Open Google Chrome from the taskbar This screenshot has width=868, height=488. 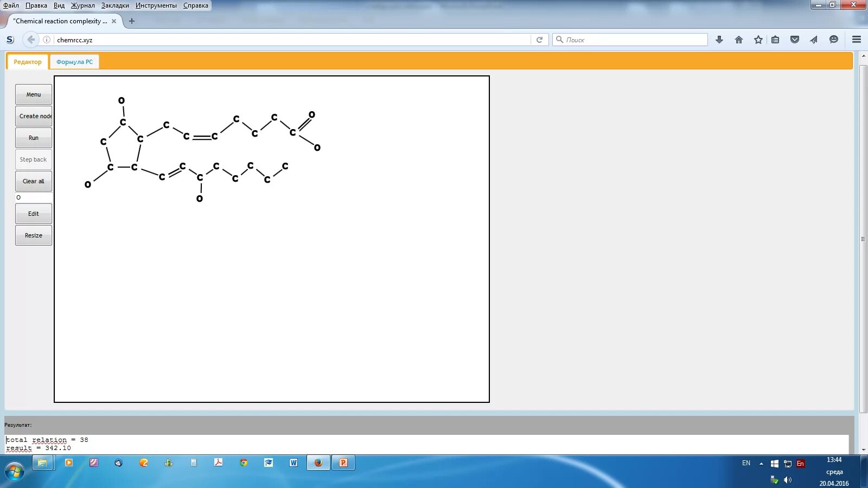click(x=243, y=463)
